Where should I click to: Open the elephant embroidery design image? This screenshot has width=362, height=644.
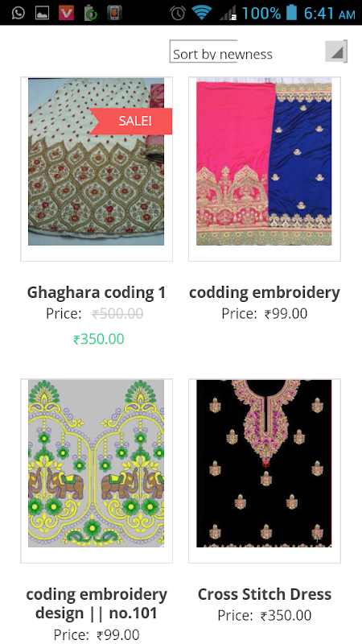pos(96,464)
